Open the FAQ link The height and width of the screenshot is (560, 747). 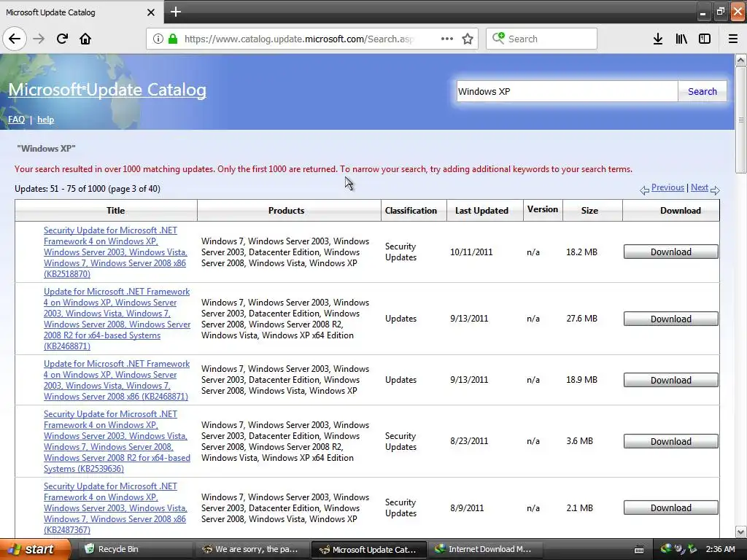pos(16,120)
